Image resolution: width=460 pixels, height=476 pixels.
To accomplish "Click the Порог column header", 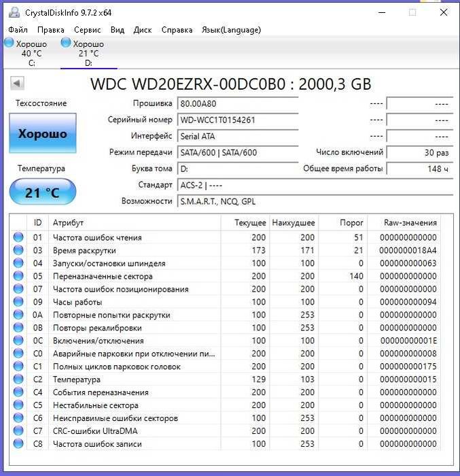I will pyautogui.click(x=343, y=222).
